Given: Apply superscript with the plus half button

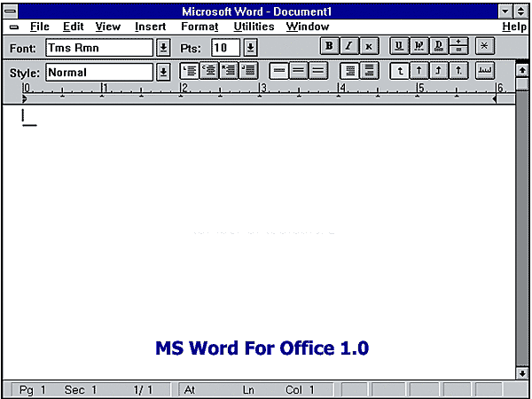Looking at the screenshot, I should (x=458, y=42).
